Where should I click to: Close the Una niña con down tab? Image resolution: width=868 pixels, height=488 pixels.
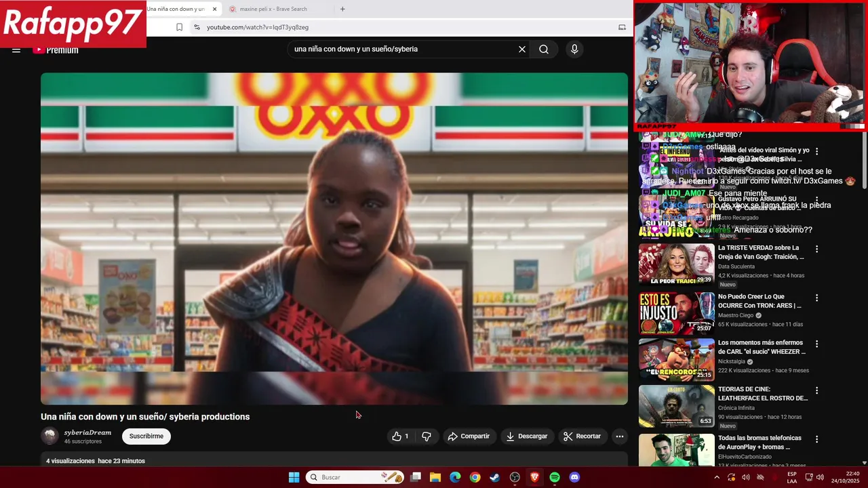click(x=215, y=9)
